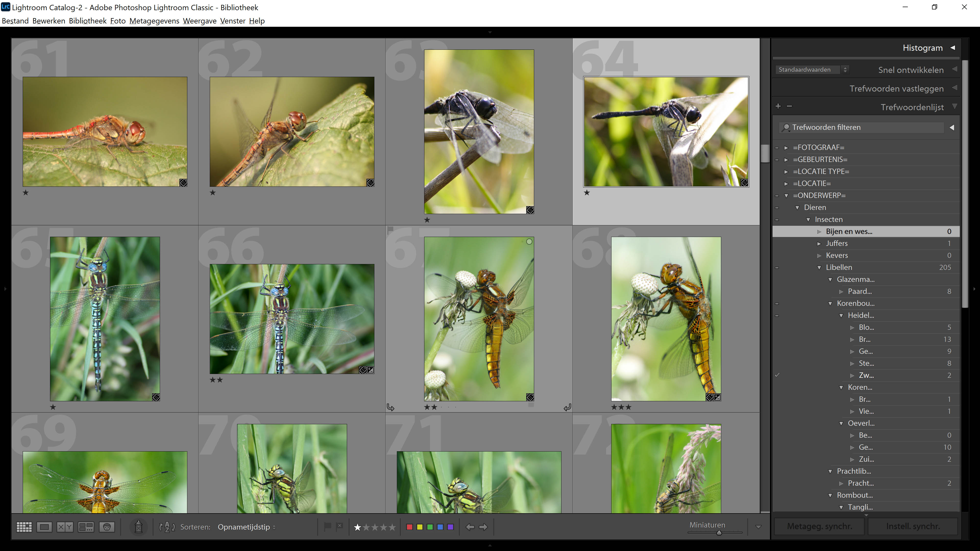Toggle assignment box beside Libellen keyword
The image size is (980, 551).
coord(777,268)
